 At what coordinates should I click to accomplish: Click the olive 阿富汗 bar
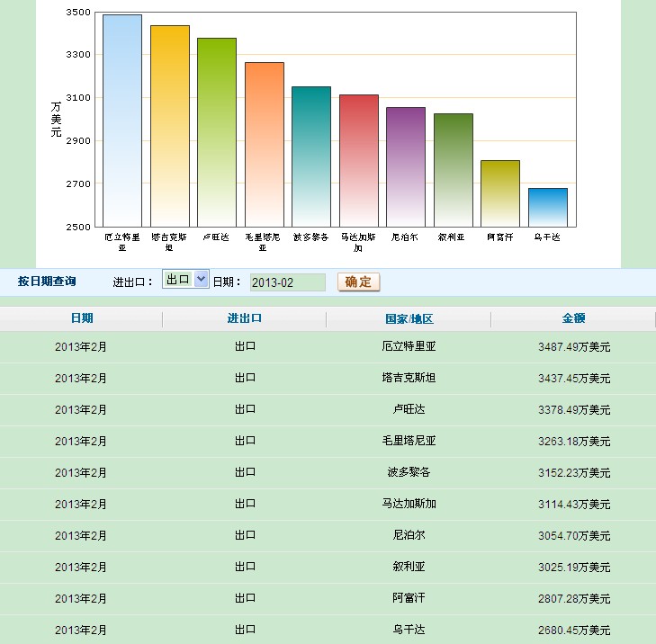tap(500, 193)
